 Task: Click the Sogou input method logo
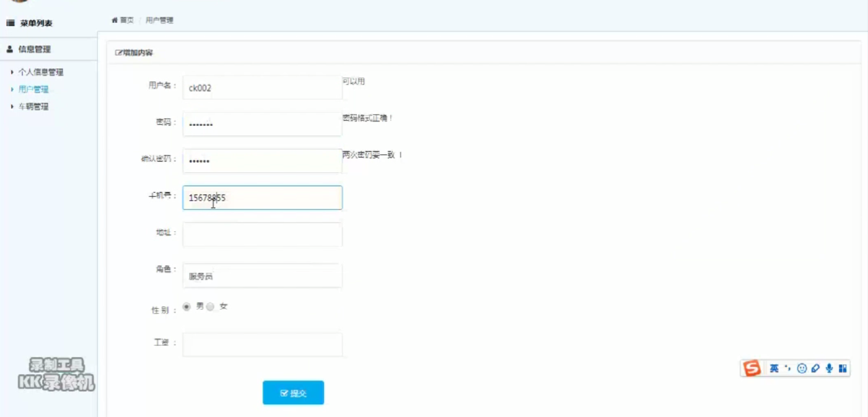752,368
